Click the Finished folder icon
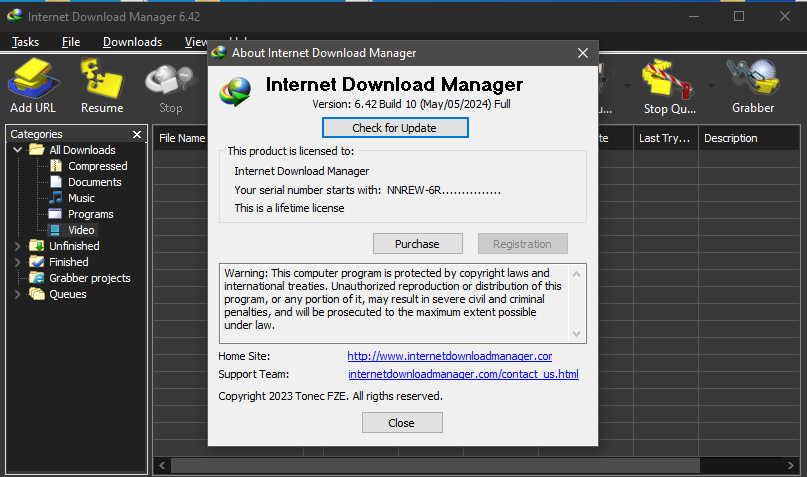Screen dimensions: 807x477 click(x=37, y=261)
